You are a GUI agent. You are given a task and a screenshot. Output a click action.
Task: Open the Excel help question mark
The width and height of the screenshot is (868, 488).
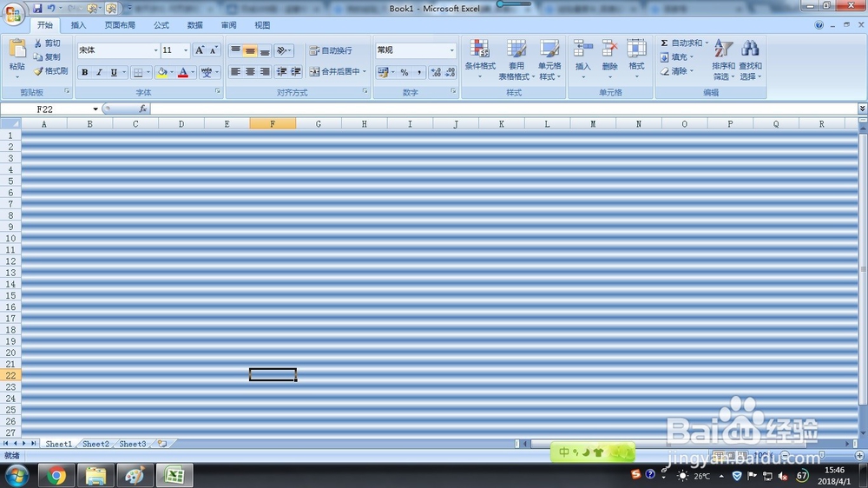[819, 25]
